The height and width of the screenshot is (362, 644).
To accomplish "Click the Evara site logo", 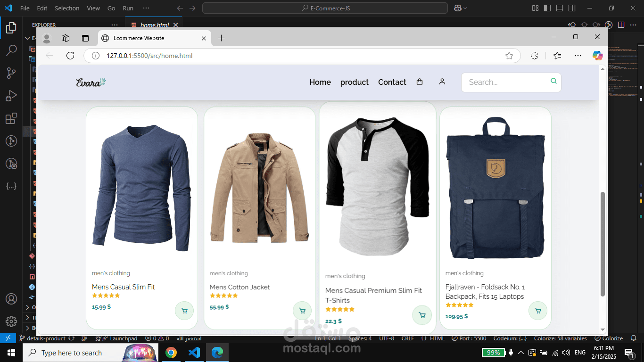I will click(x=91, y=82).
